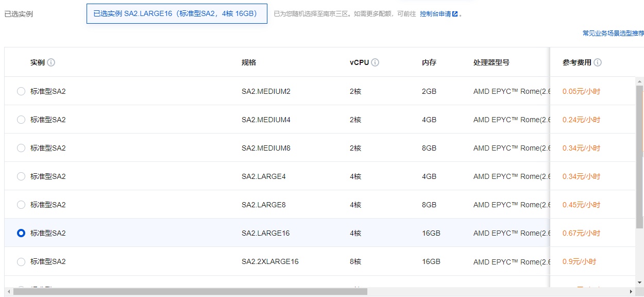Select the SA2.2XLARGE16 instance radio button

(21, 261)
